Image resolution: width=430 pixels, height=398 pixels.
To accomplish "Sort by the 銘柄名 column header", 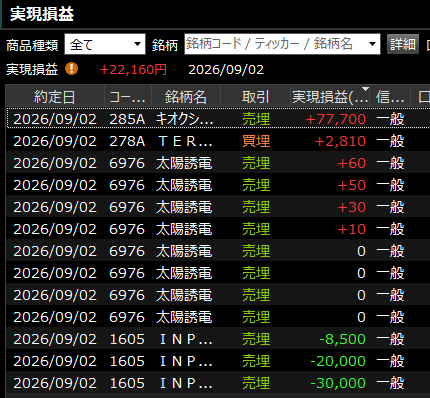I will 186,97.
